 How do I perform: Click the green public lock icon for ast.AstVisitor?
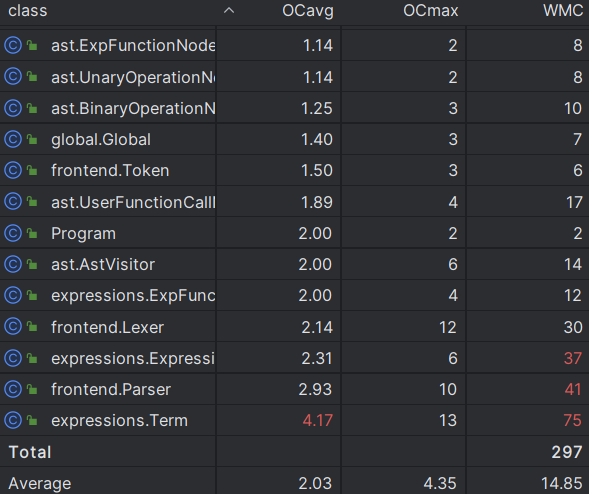pyautogui.click(x=32, y=265)
